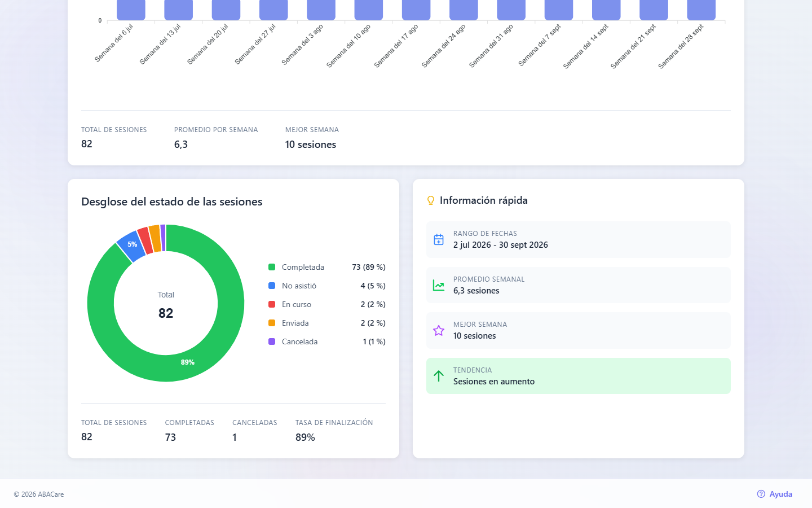The height and width of the screenshot is (508, 812).
Task: Click the red En curso legend swatch
Action: [272, 304]
